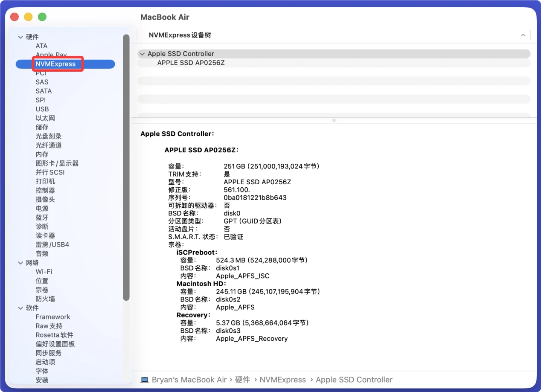Click 硬件 in the path bar
The width and height of the screenshot is (541, 392).
(x=243, y=380)
